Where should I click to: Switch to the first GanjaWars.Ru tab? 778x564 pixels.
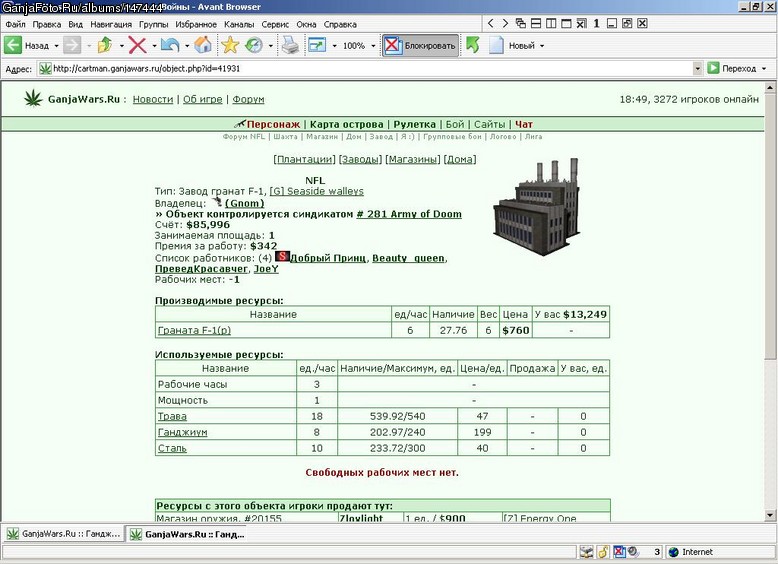coord(64,534)
